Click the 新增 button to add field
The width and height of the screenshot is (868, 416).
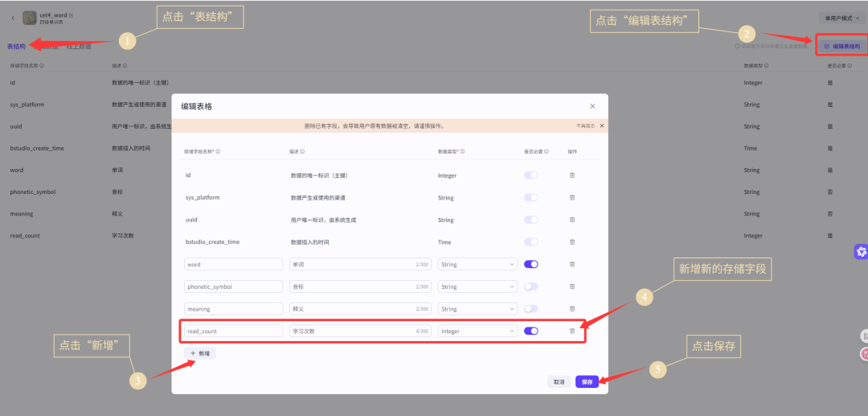click(201, 353)
